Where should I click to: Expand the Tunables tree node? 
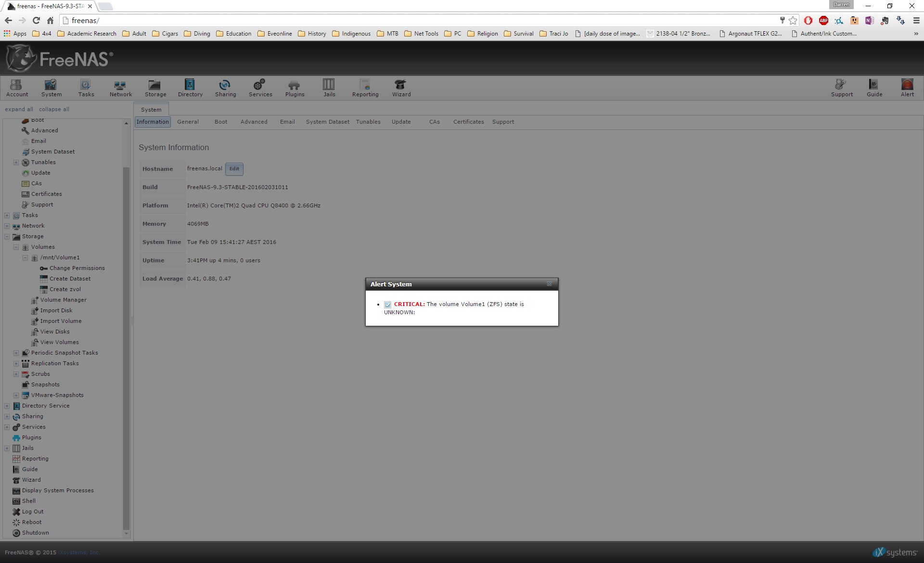pos(16,162)
